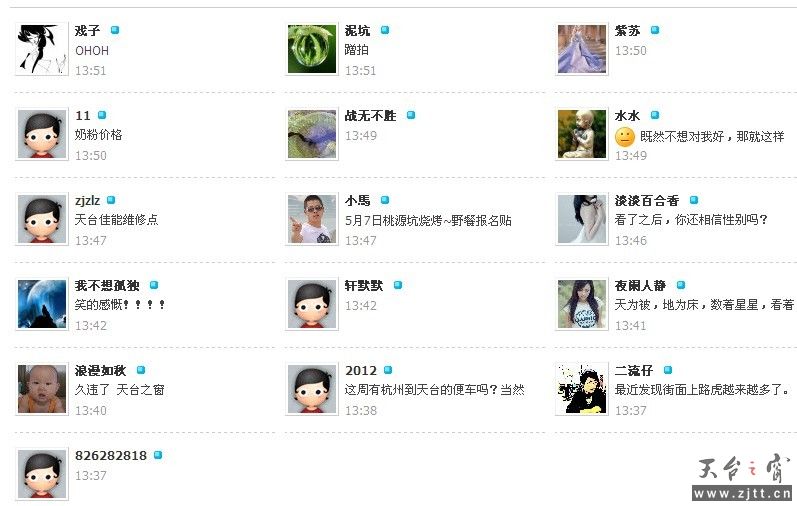
Task: Click the blue status icon next to 戏子
Action: pos(115,30)
